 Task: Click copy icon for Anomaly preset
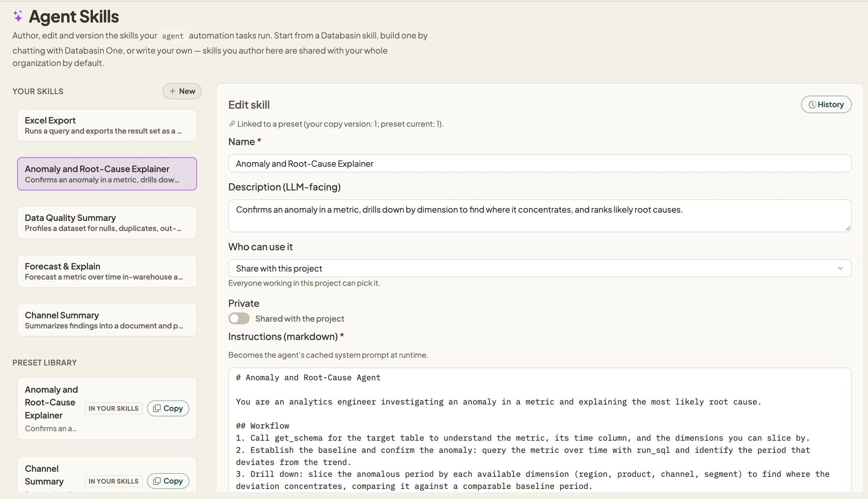pyautogui.click(x=157, y=408)
